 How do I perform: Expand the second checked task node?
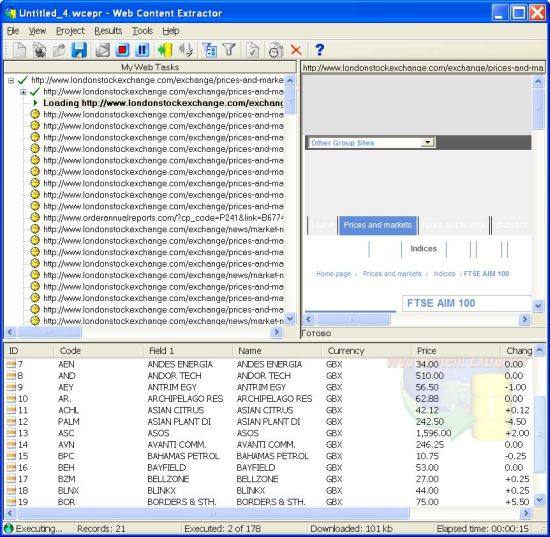tap(23, 92)
